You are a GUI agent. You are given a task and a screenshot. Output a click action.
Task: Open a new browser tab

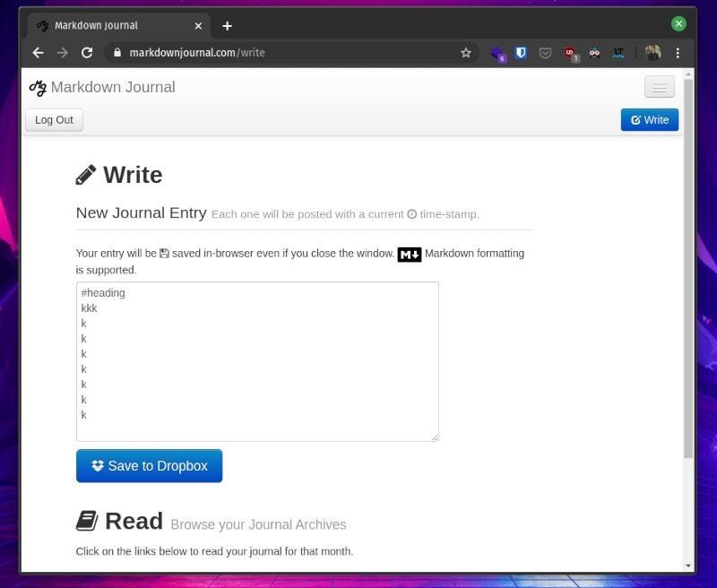click(227, 26)
